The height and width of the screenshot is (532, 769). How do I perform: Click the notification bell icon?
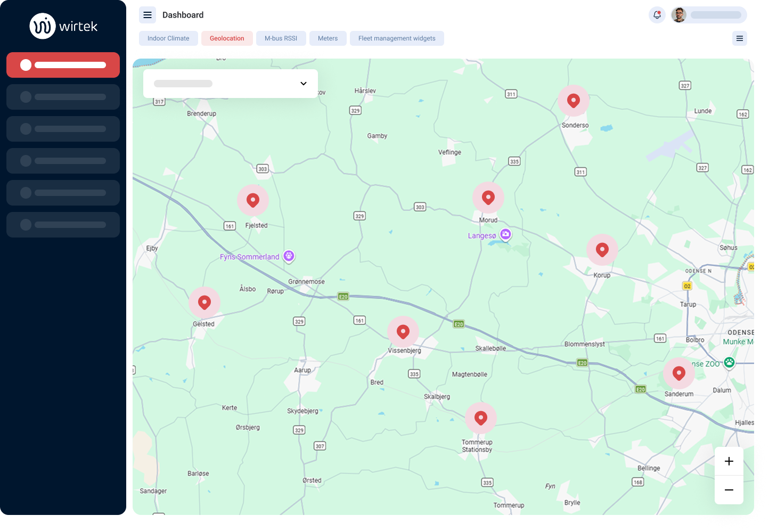pos(657,15)
